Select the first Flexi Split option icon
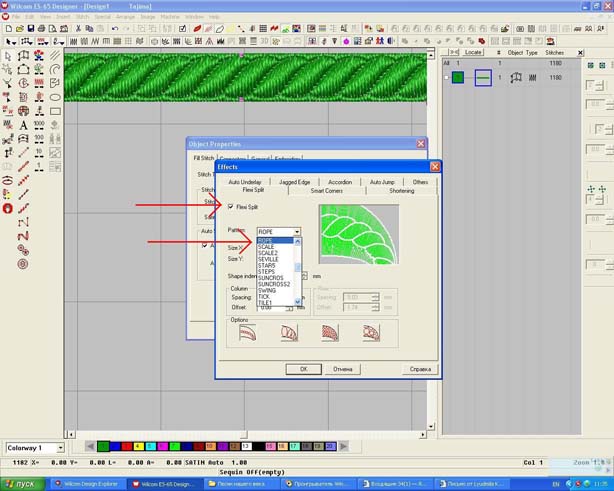 pyautogui.click(x=247, y=333)
